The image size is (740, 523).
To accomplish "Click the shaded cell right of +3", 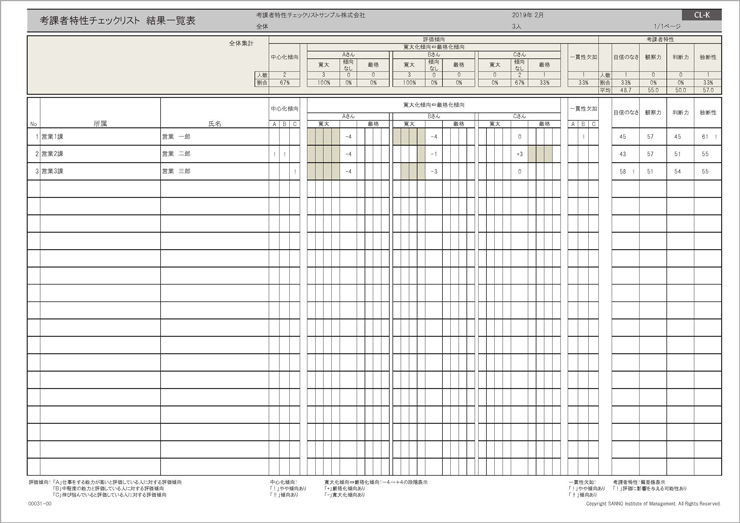I will pyautogui.click(x=540, y=154).
